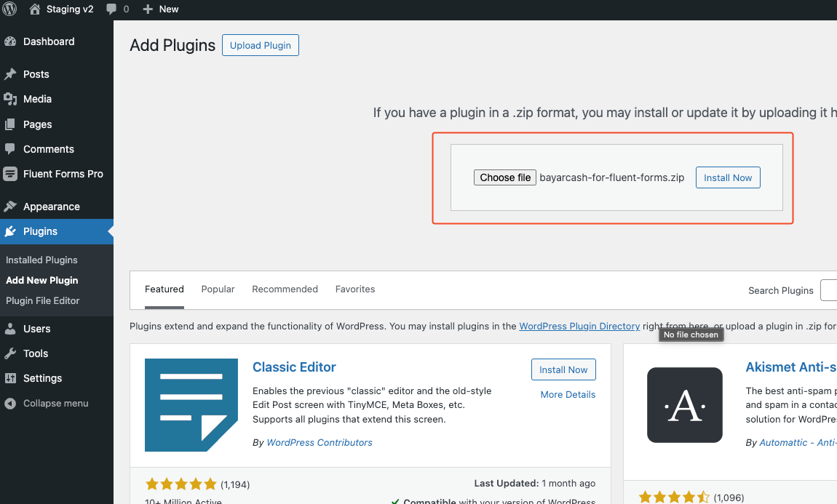Open Pages using the pages icon
Screen dimensions: 837x504
coord(12,124)
